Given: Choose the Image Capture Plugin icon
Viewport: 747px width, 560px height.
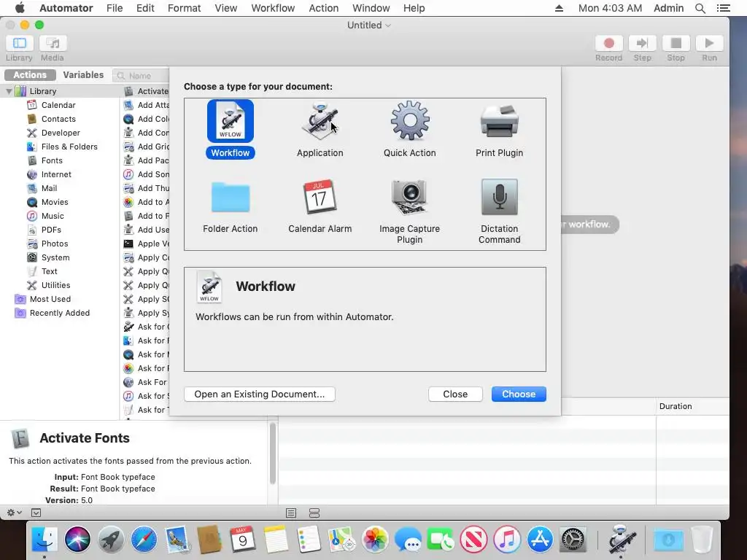Looking at the screenshot, I should pyautogui.click(x=409, y=198).
